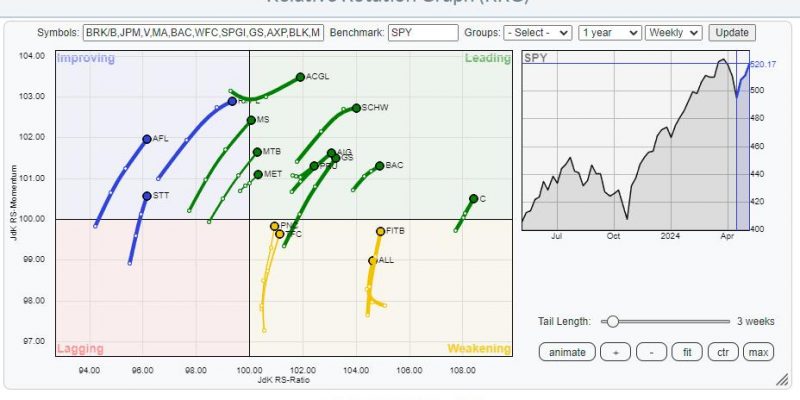Click the ACGL data point
Screen dimensions: 800x400
tap(300, 77)
